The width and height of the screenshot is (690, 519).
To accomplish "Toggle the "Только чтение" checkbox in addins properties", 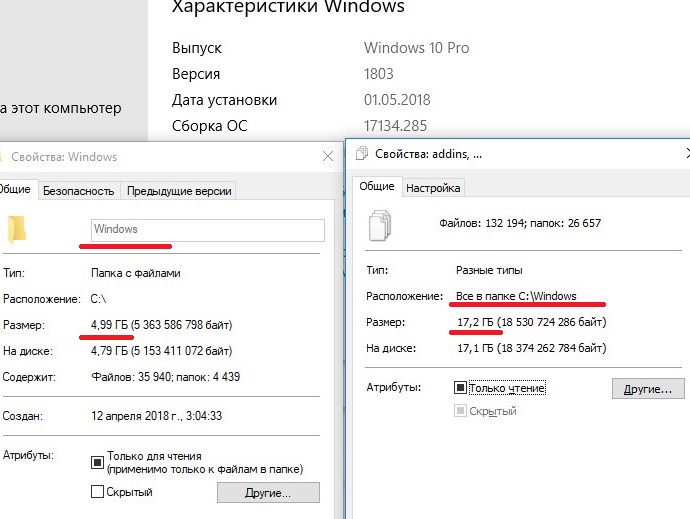I will (461, 388).
